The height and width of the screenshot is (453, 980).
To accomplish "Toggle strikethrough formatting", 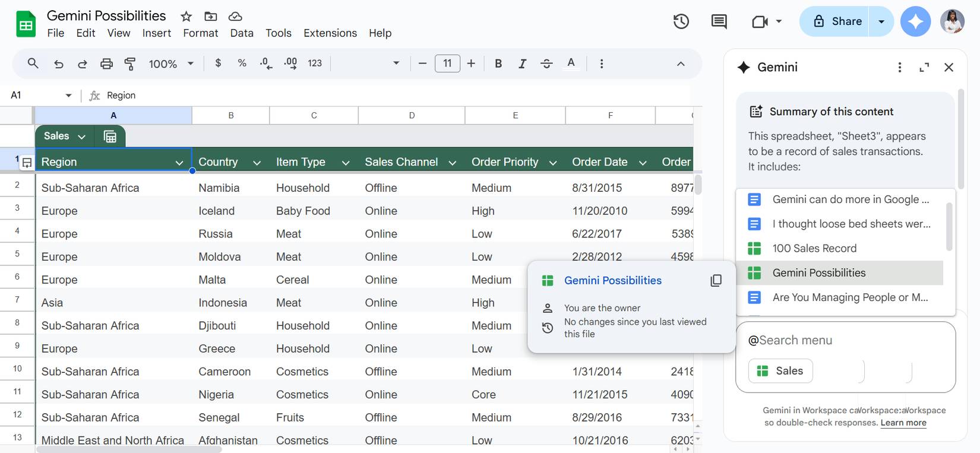I will pyautogui.click(x=546, y=64).
